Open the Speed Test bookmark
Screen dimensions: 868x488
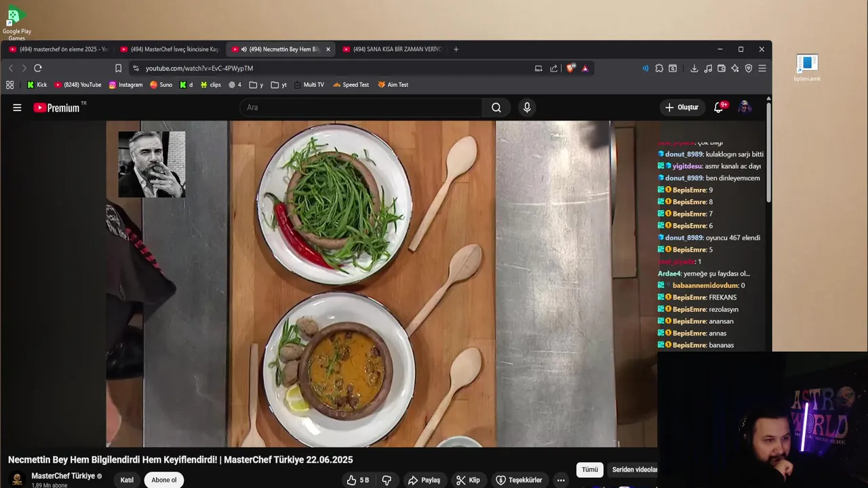351,85
